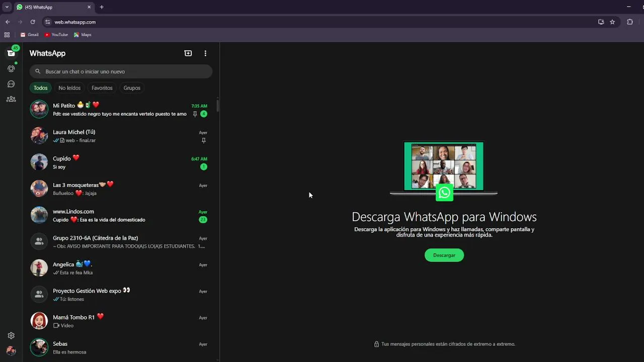Viewport: 644px width, 362px height.
Task: Open the Chats icon in left sidebar
Action: pos(11,53)
